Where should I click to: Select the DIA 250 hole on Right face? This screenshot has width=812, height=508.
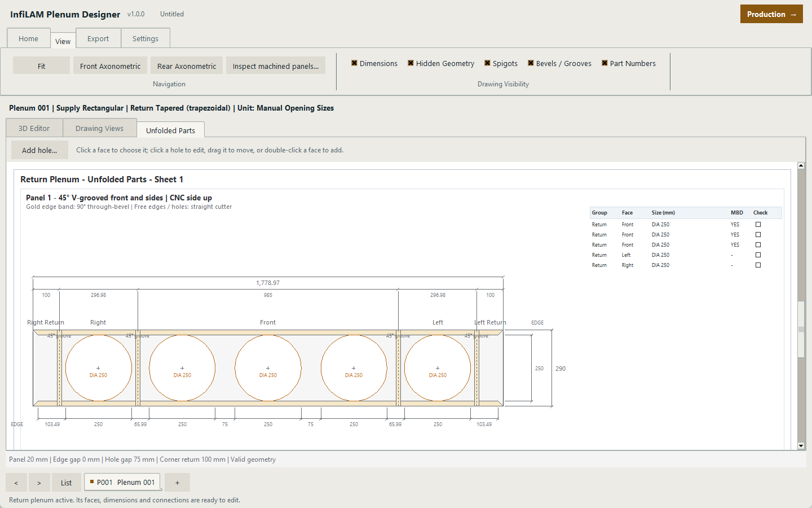coord(98,368)
